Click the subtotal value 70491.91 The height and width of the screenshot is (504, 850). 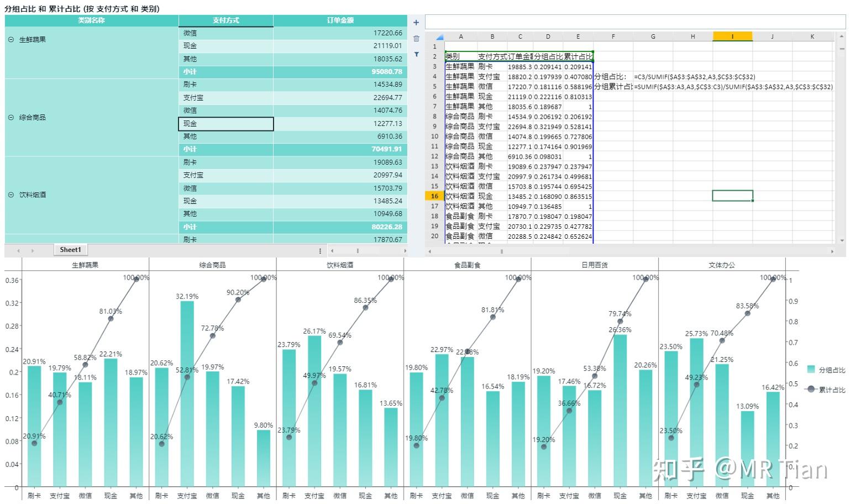coord(387,149)
